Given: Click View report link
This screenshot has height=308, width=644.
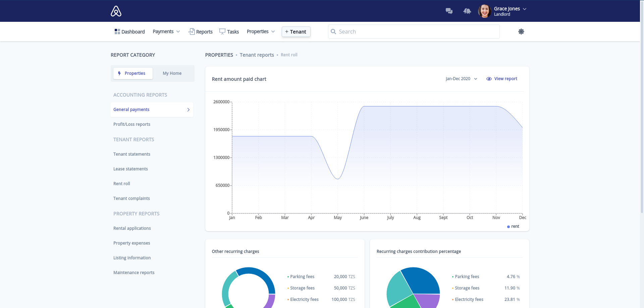Looking at the screenshot, I should [x=506, y=79].
